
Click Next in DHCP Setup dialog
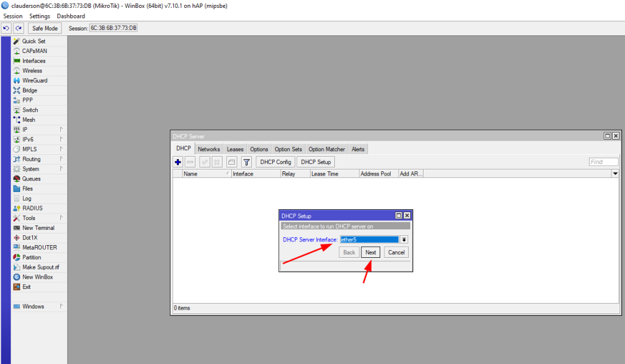370,252
